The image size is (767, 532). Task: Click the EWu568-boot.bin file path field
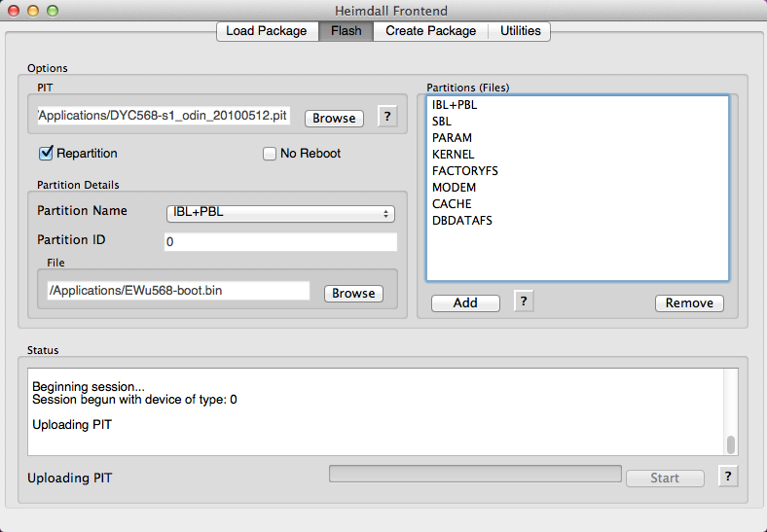coord(178,291)
